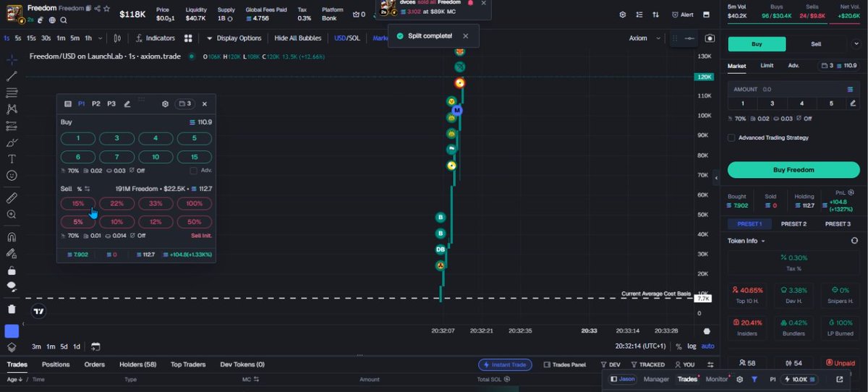Enable the Advanced Trading Strategy checkbox
868x392 pixels.
[732, 137]
